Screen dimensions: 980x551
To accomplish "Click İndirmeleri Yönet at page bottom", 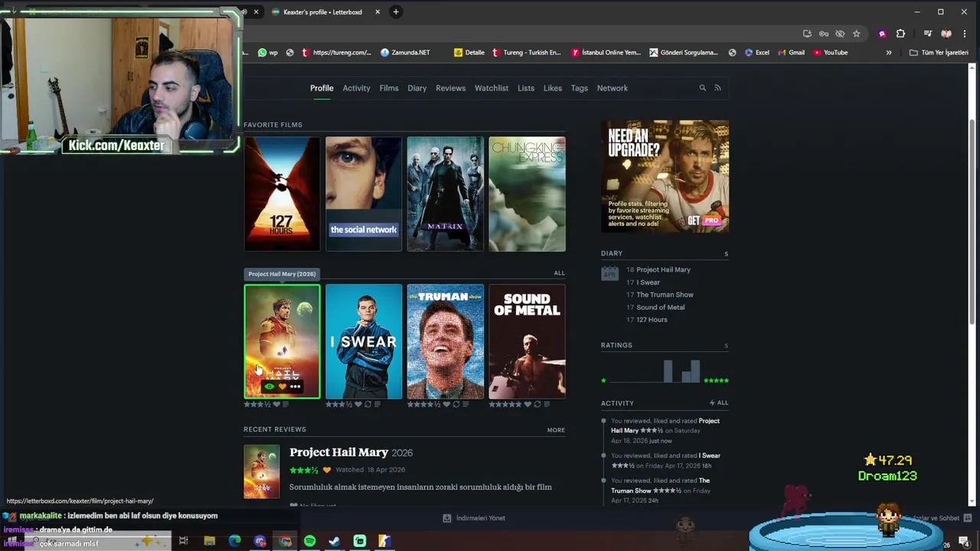I will click(474, 518).
